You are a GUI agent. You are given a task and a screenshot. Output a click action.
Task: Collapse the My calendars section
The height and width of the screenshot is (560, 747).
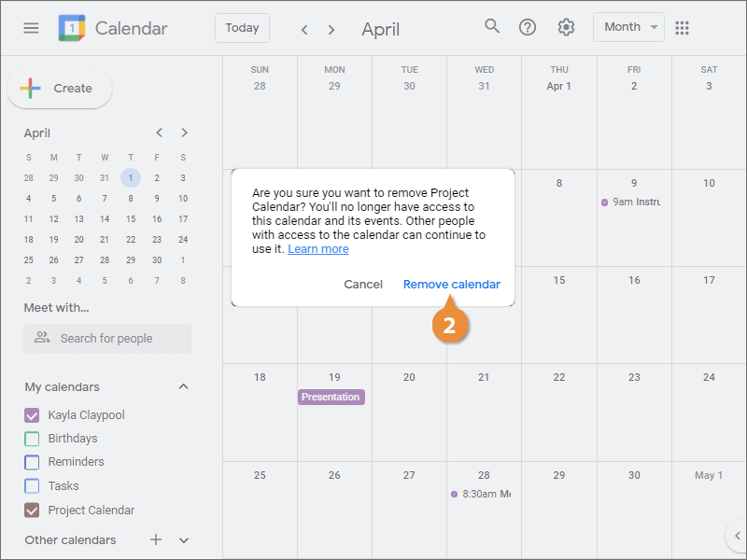[x=184, y=387]
